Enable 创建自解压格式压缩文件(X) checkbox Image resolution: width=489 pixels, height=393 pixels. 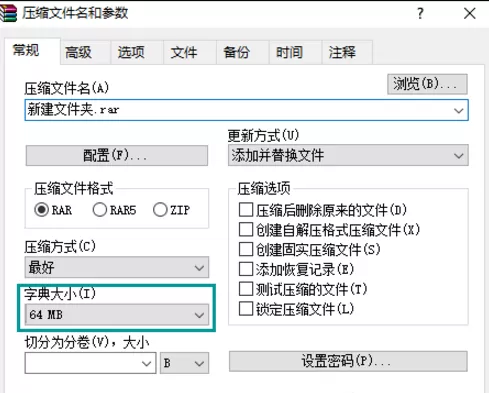click(x=246, y=230)
